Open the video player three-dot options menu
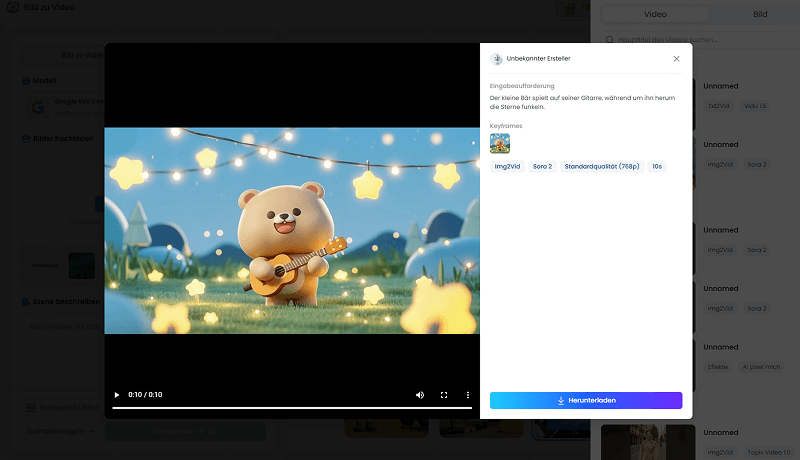Image resolution: width=800 pixels, height=460 pixels. 468,395
